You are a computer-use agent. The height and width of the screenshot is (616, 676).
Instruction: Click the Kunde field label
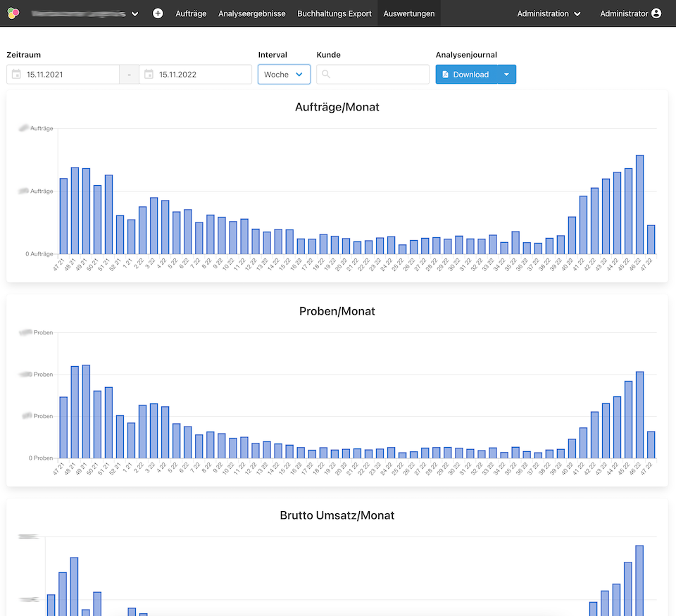[329, 55]
